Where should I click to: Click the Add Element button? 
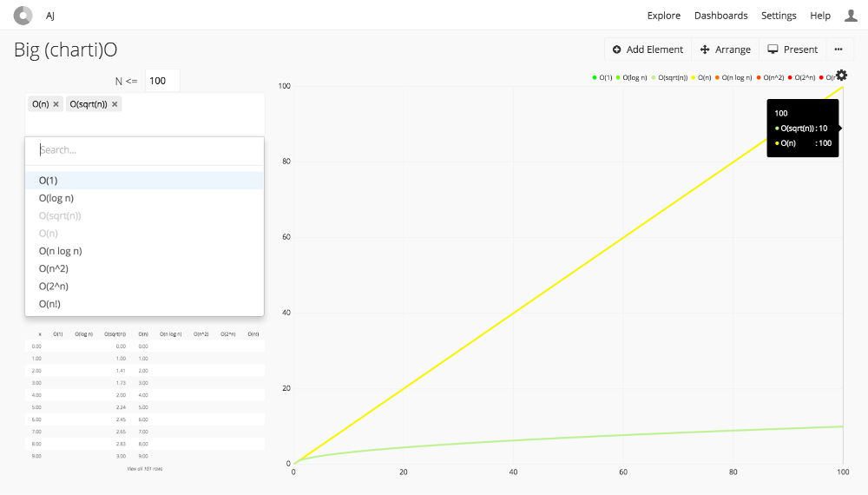pos(648,49)
